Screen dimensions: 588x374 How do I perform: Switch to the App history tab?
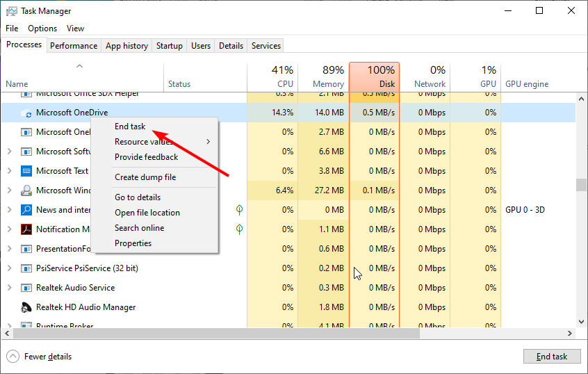126,46
